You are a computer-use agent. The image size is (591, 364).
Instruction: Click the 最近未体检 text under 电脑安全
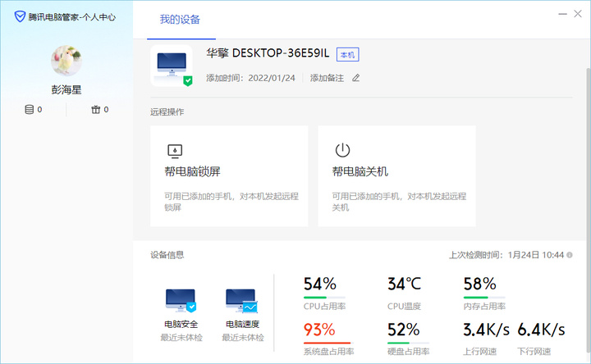click(181, 337)
